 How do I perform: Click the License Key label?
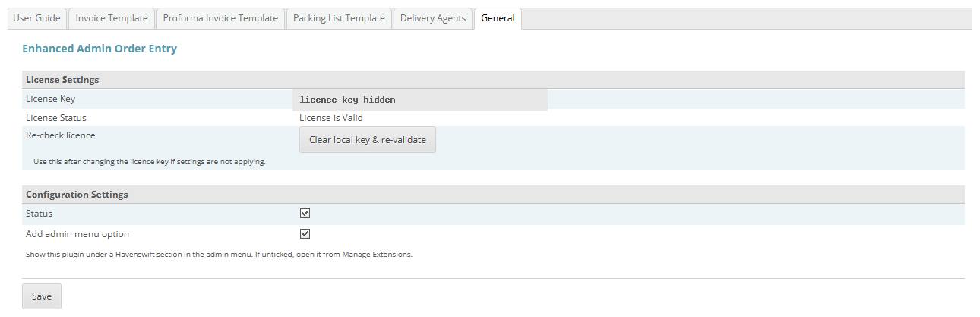point(50,99)
